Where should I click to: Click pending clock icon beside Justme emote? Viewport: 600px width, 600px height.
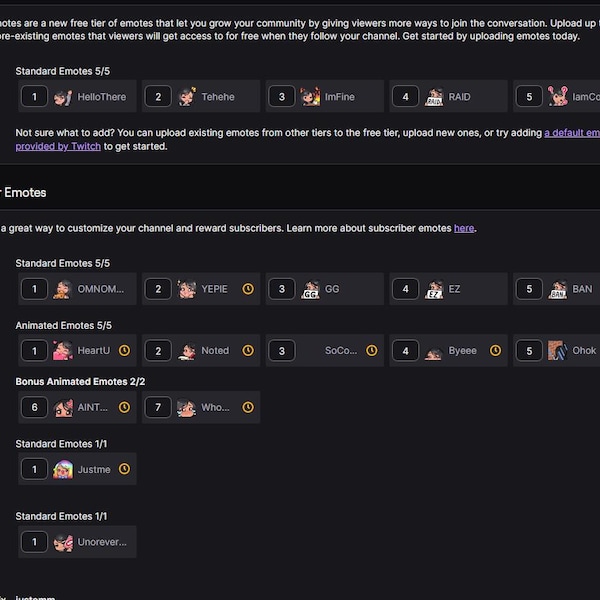(x=124, y=469)
